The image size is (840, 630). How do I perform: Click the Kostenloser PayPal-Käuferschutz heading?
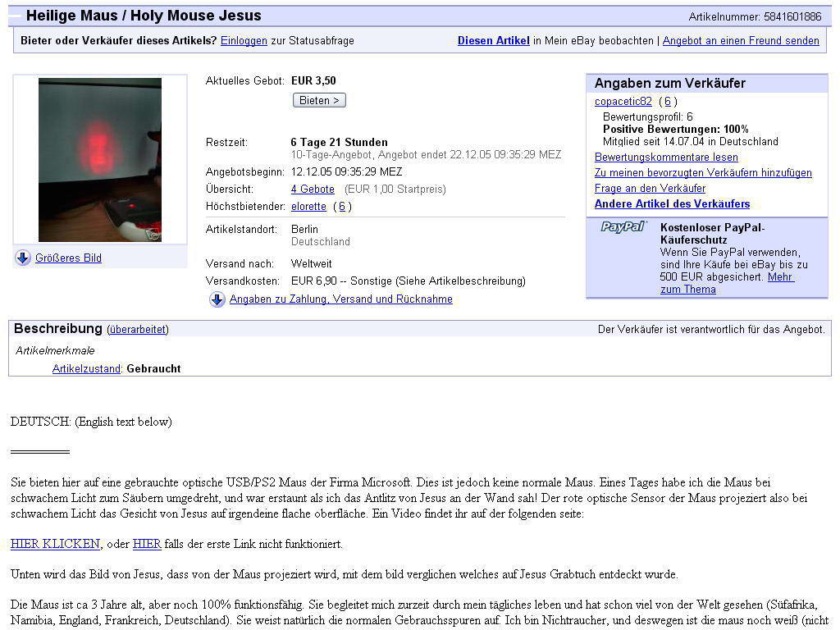713,234
